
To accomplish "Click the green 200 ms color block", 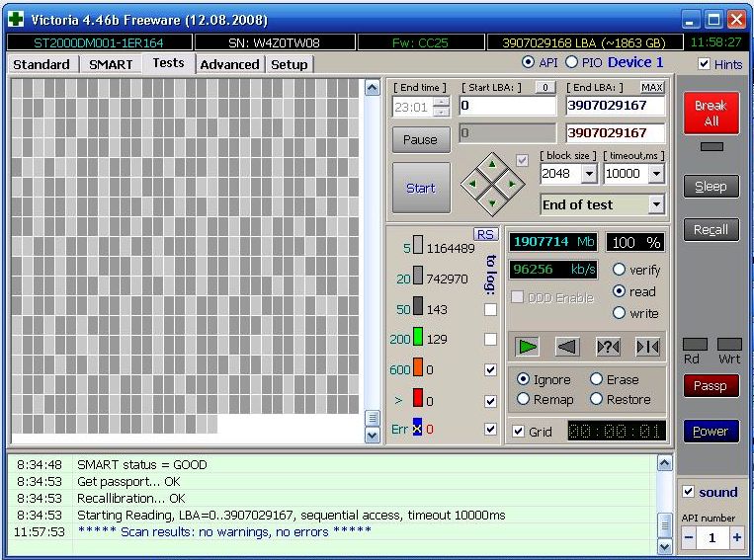I will (418, 336).
